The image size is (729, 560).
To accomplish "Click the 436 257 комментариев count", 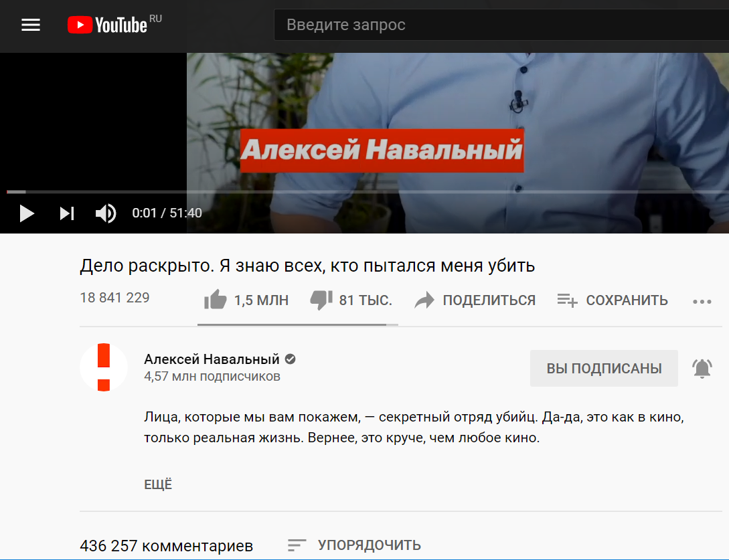I will (x=167, y=545).
